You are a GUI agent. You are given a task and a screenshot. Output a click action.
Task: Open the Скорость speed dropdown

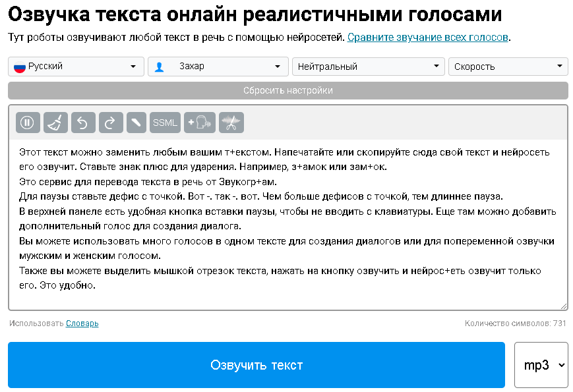click(x=508, y=66)
